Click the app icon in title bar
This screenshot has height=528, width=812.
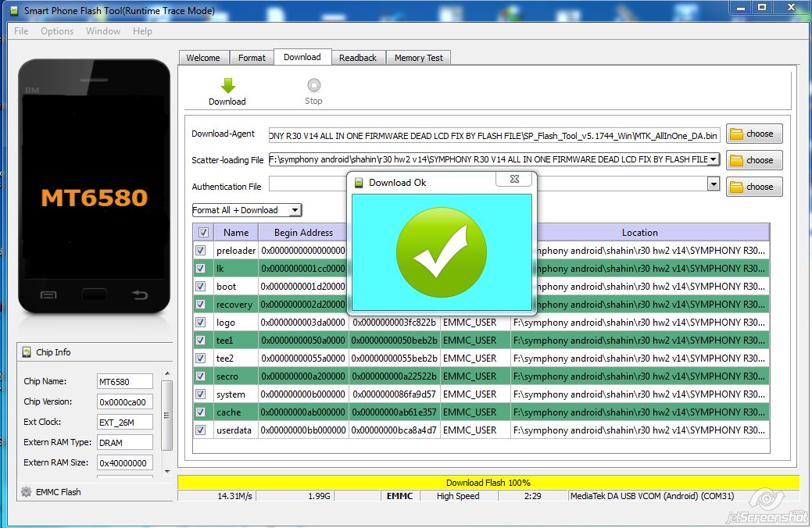coord(14,10)
